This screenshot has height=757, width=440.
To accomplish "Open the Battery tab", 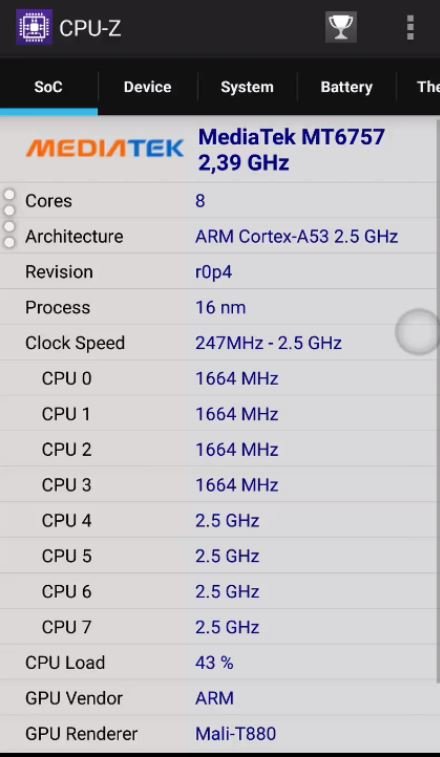I will pos(346,87).
